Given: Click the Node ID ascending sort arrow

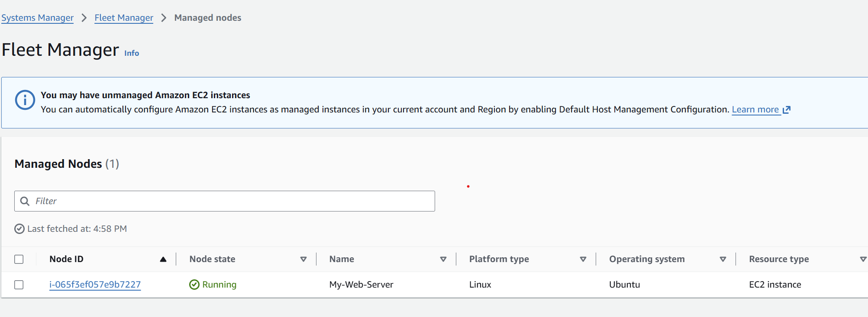Looking at the screenshot, I should point(163,259).
